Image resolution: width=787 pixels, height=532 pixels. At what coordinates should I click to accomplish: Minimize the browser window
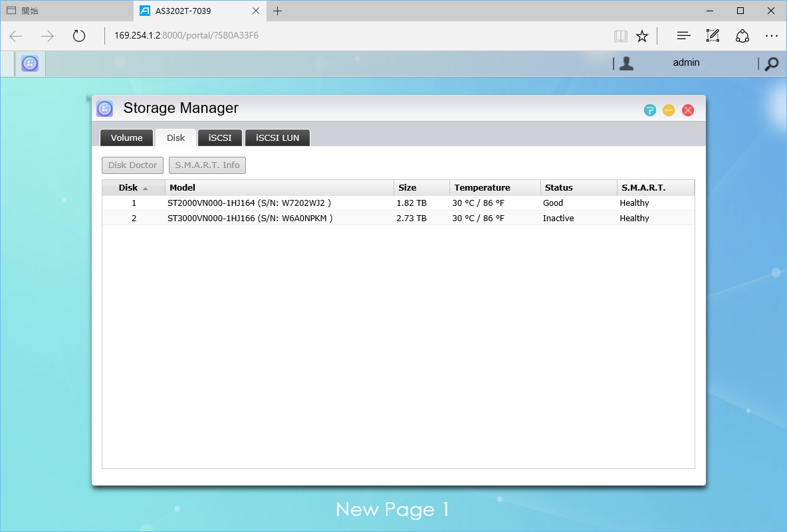point(710,11)
